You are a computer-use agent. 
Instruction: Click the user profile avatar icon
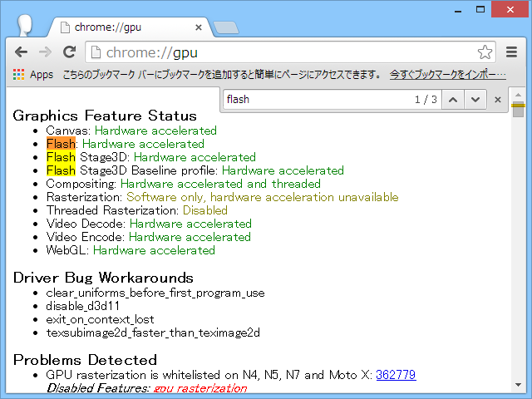click(x=25, y=26)
